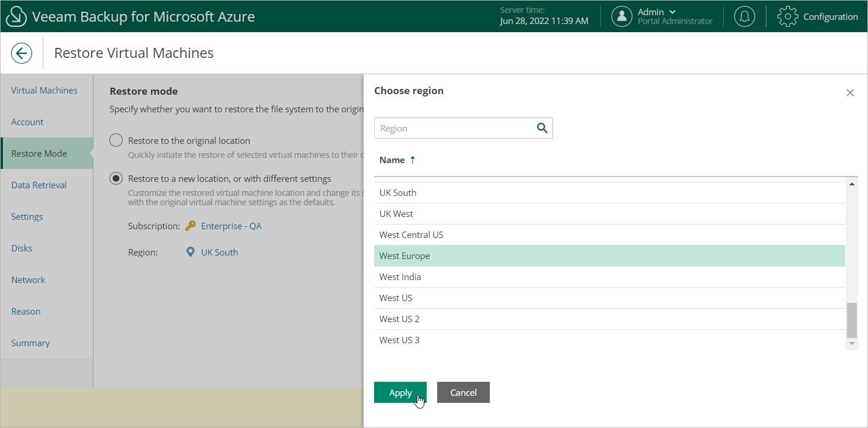868x428 pixels.
Task: Click the search magnifier icon
Action: coord(542,128)
